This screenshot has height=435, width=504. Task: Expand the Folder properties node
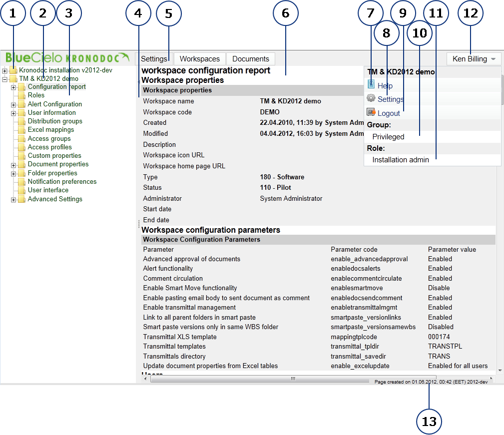[13, 174]
